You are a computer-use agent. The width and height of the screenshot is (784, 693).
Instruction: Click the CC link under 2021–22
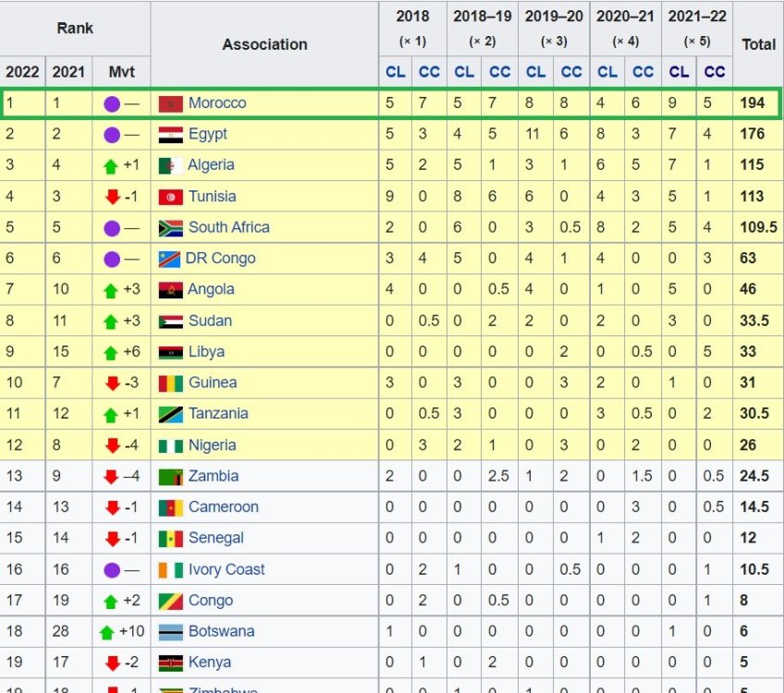click(714, 71)
